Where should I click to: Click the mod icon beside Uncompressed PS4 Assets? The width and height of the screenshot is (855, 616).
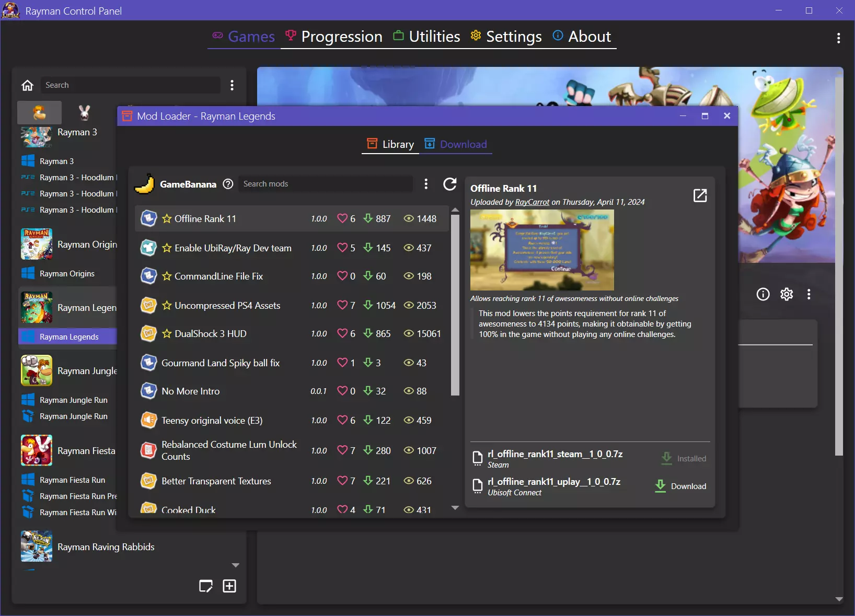149,305
